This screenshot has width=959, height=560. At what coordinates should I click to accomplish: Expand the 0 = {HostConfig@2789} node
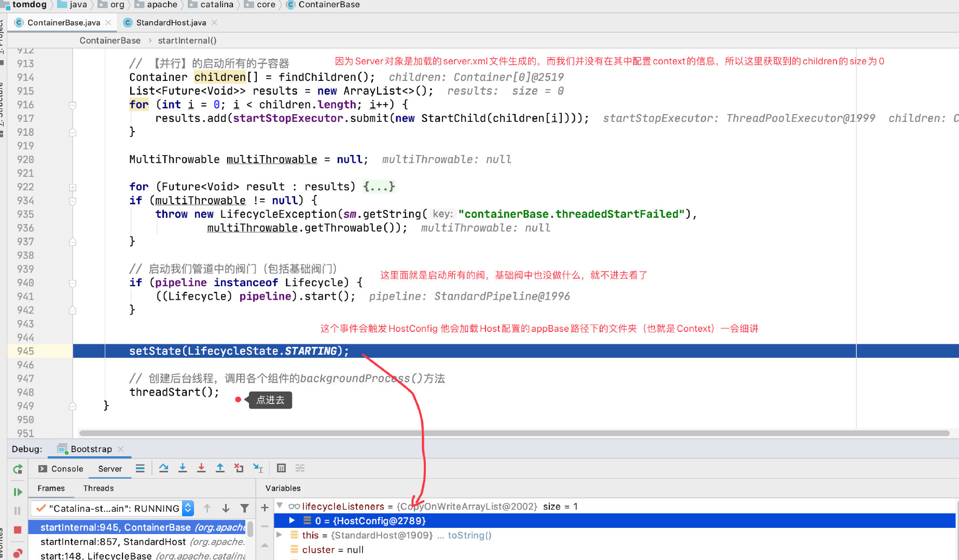[292, 520]
